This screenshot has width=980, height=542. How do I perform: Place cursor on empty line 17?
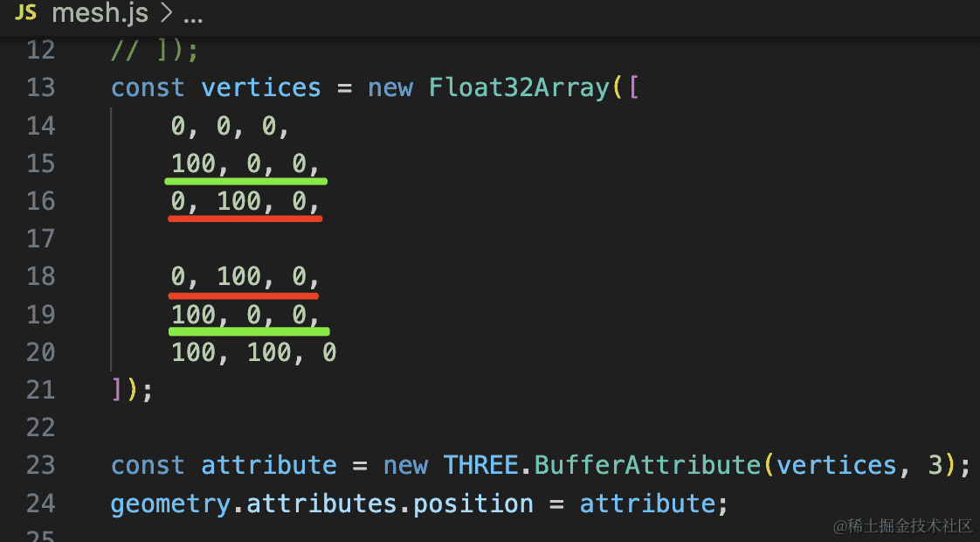tap(262, 239)
